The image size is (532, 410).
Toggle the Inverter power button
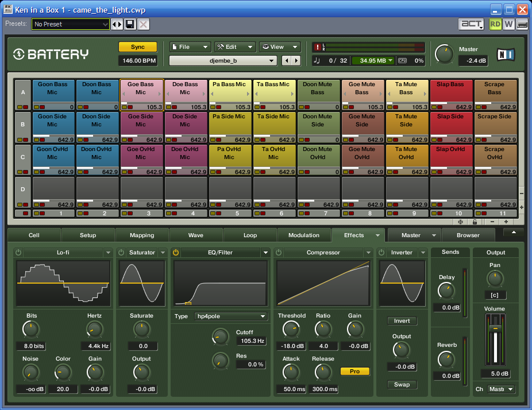click(381, 252)
